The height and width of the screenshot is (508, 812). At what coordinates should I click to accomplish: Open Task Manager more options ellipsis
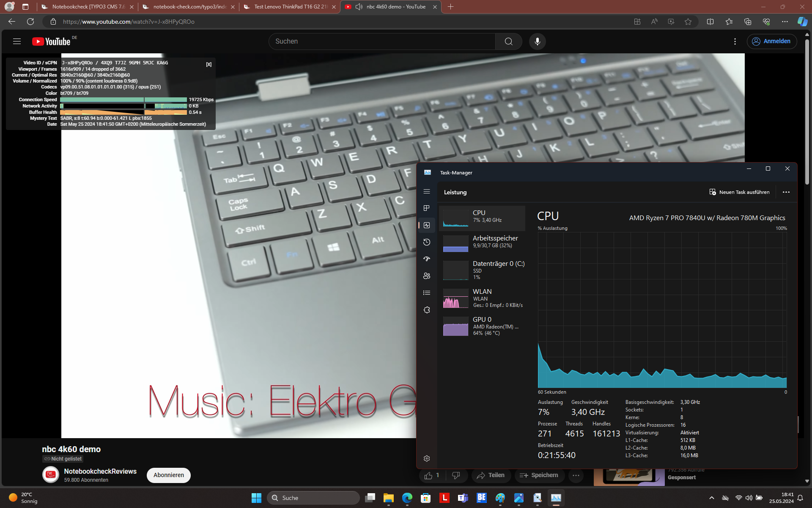pos(786,192)
